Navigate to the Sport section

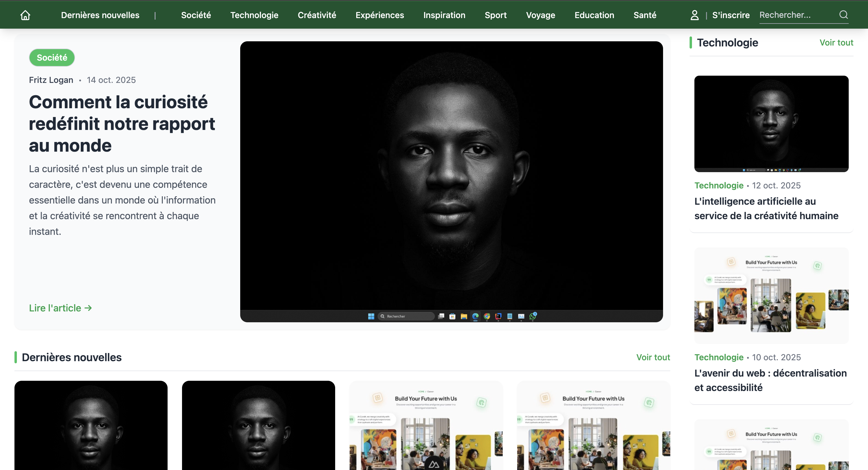tap(495, 15)
